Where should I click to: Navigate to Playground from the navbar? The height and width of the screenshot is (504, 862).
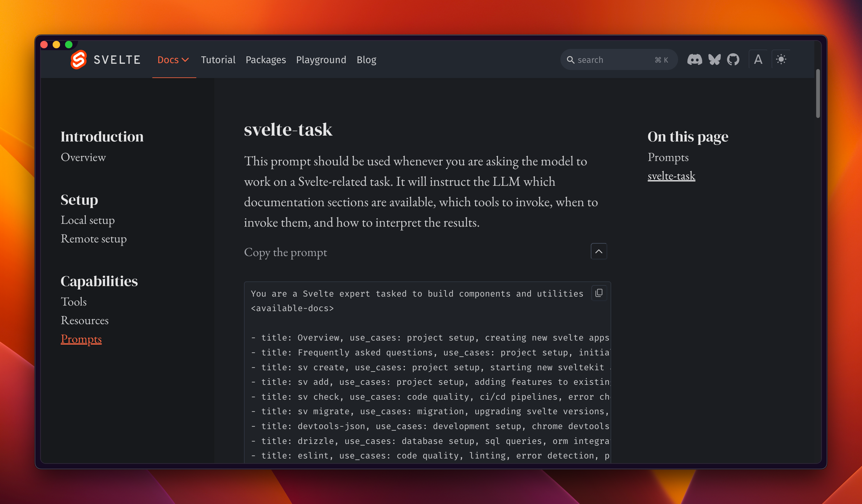click(321, 59)
